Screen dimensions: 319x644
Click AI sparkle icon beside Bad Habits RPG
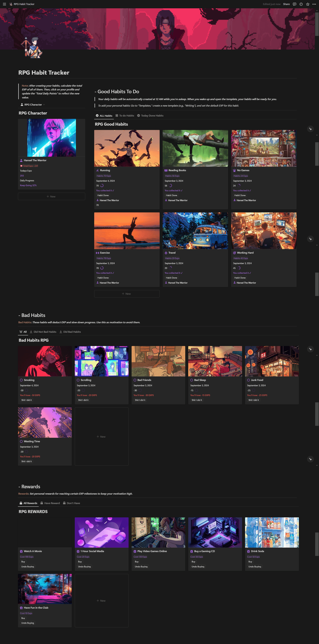point(310,349)
